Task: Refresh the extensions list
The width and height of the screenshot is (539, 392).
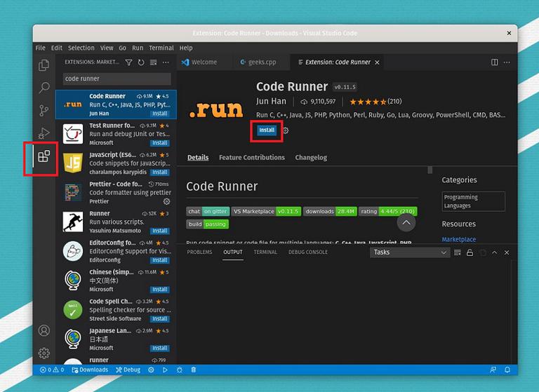Action: pyautogui.click(x=141, y=62)
